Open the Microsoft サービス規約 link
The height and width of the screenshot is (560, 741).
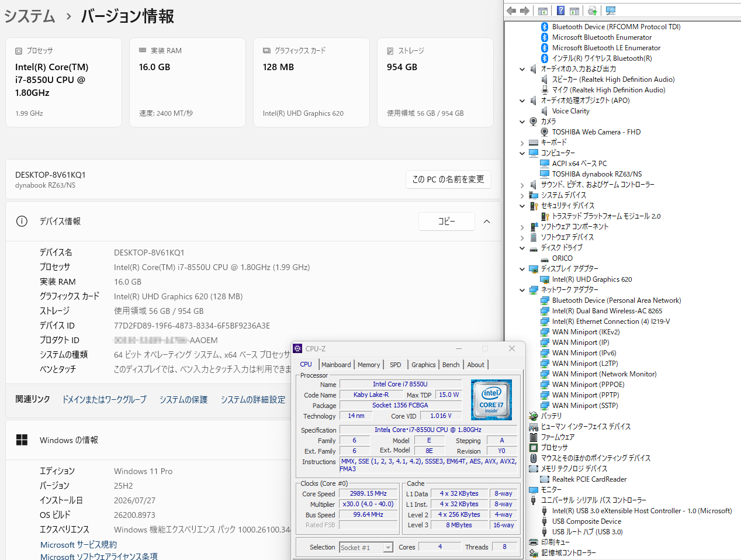tap(78, 544)
